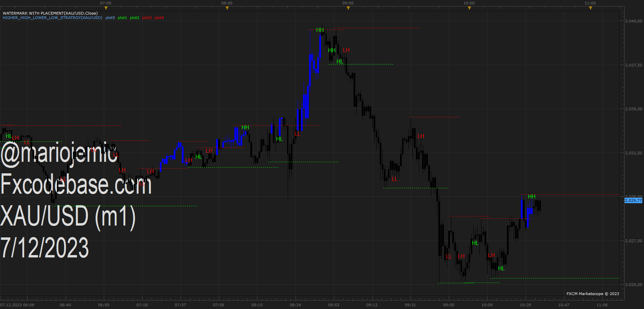Click the plot3 legend label

tap(147, 18)
